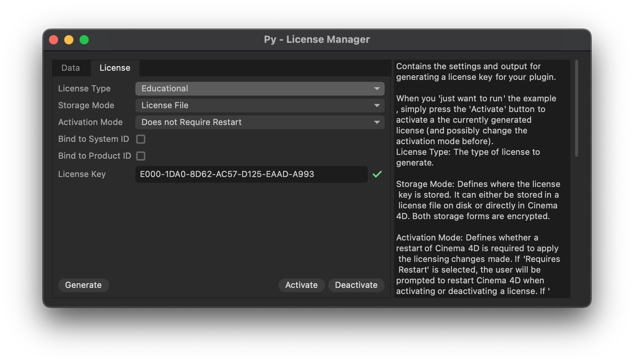Close the License Manager window
The image size is (634, 364).
point(54,40)
